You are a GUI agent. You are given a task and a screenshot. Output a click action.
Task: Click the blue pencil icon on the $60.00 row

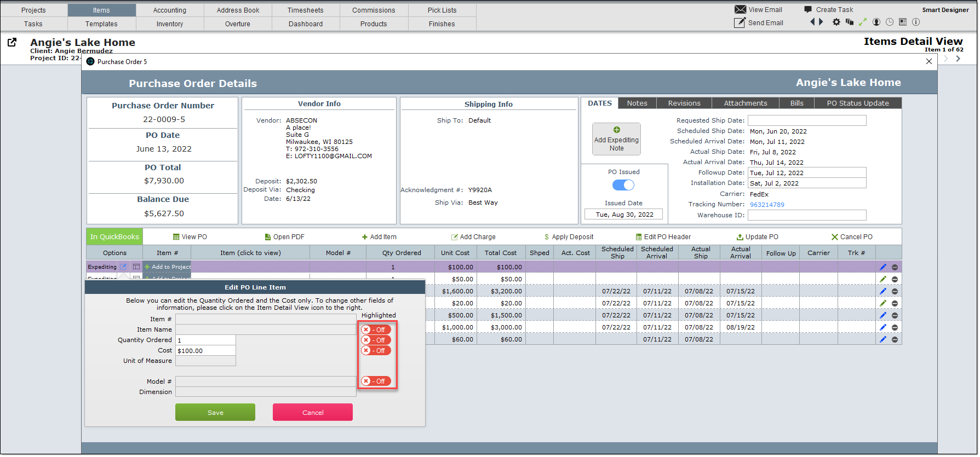point(883,339)
